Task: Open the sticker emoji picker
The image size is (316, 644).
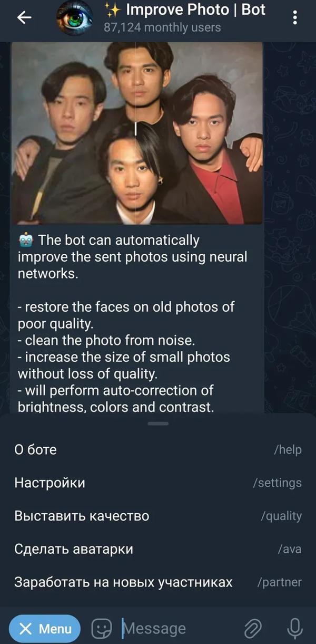Action: pyautogui.click(x=102, y=628)
